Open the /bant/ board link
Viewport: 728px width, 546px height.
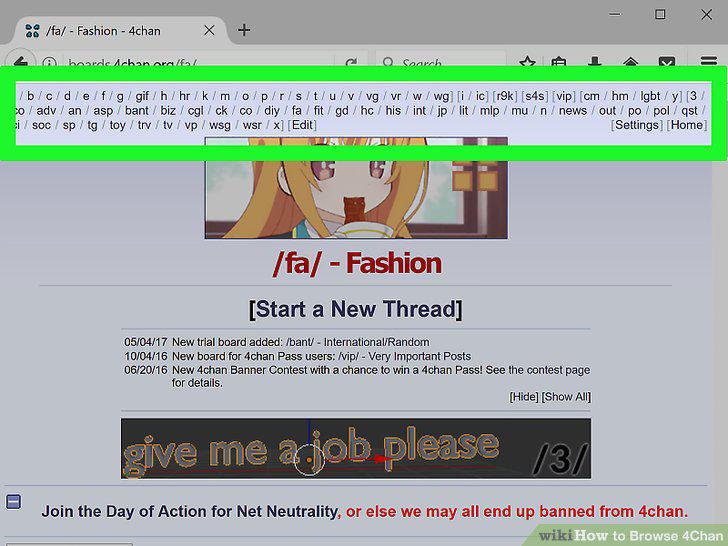[136, 110]
